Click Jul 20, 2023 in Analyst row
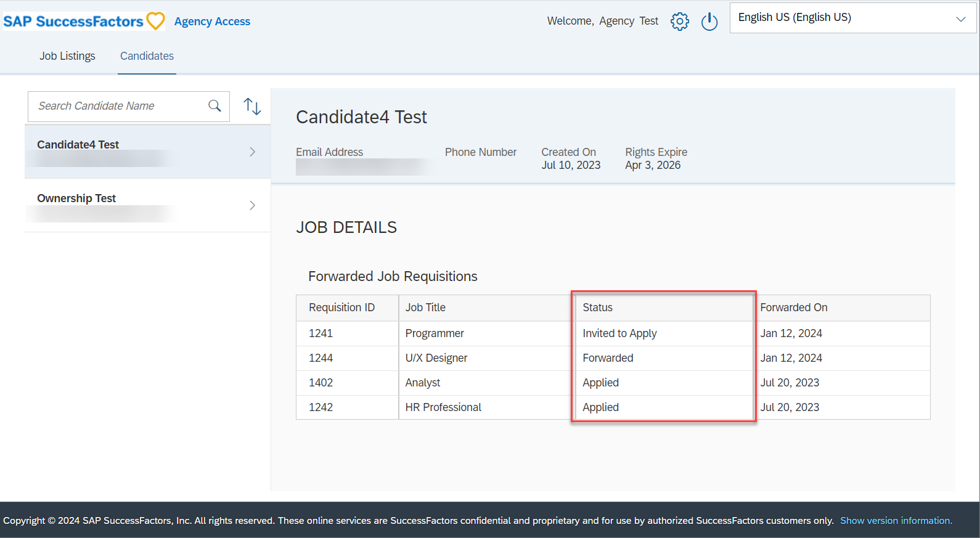Screen dimensions: 980x538 (x=790, y=383)
